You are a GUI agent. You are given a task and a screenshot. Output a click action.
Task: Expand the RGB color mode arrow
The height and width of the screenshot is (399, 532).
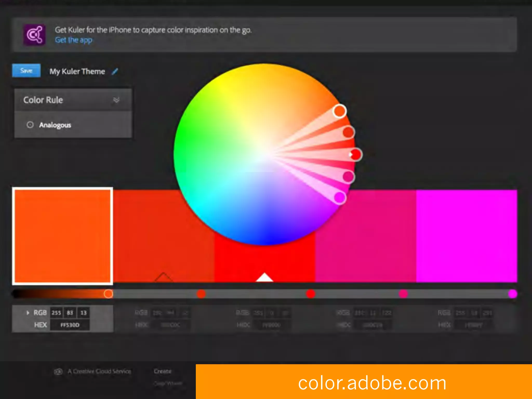(28, 313)
